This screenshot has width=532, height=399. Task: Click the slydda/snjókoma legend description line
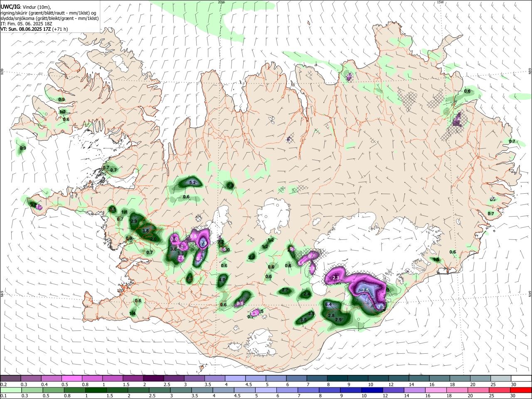coord(49,18)
